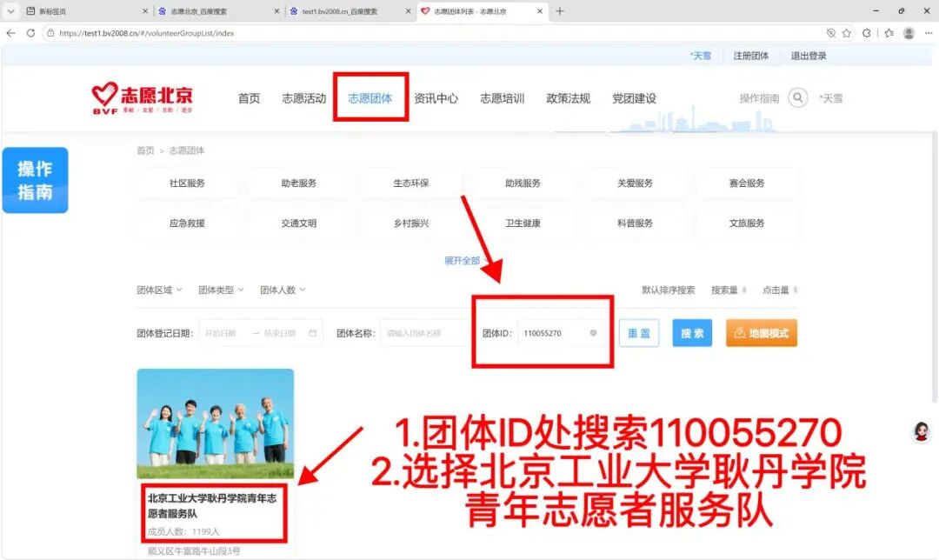Image resolution: width=939 pixels, height=560 pixels.
Task: Open the browser profile avatar
Action: [909, 33]
